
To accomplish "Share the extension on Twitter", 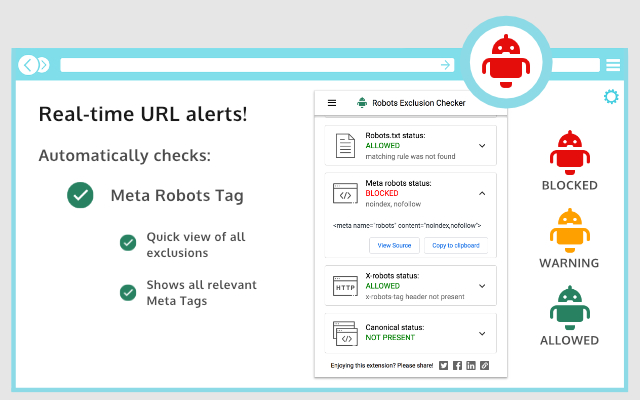I will click(444, 366).
